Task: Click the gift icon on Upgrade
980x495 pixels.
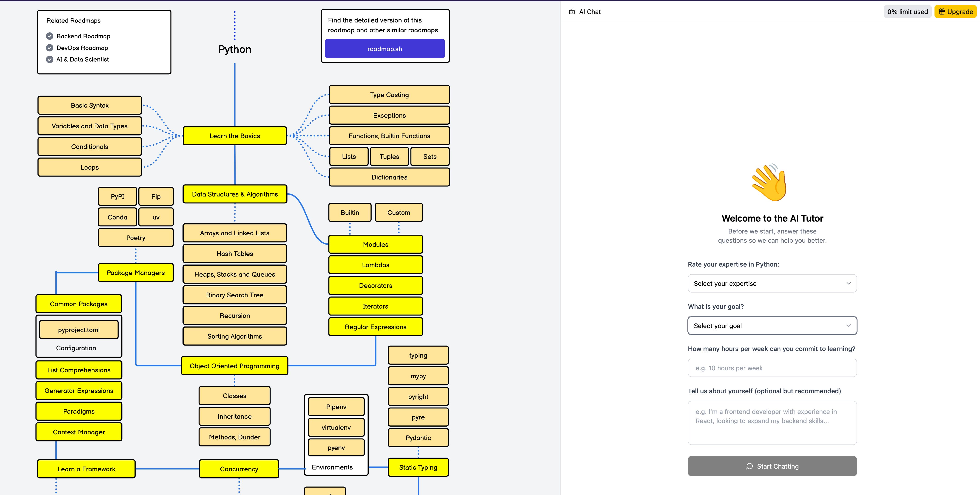Action: tap(942, 12)
